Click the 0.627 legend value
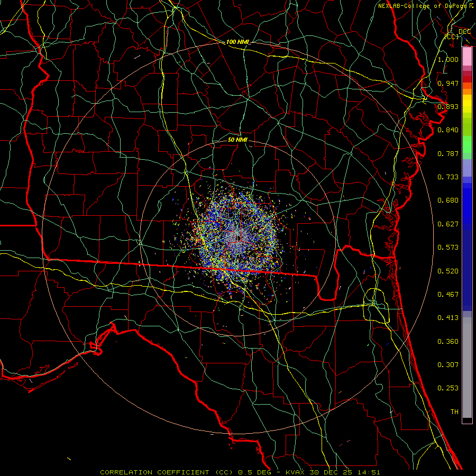This screenshot has height=476, width=476. point(448,224)
